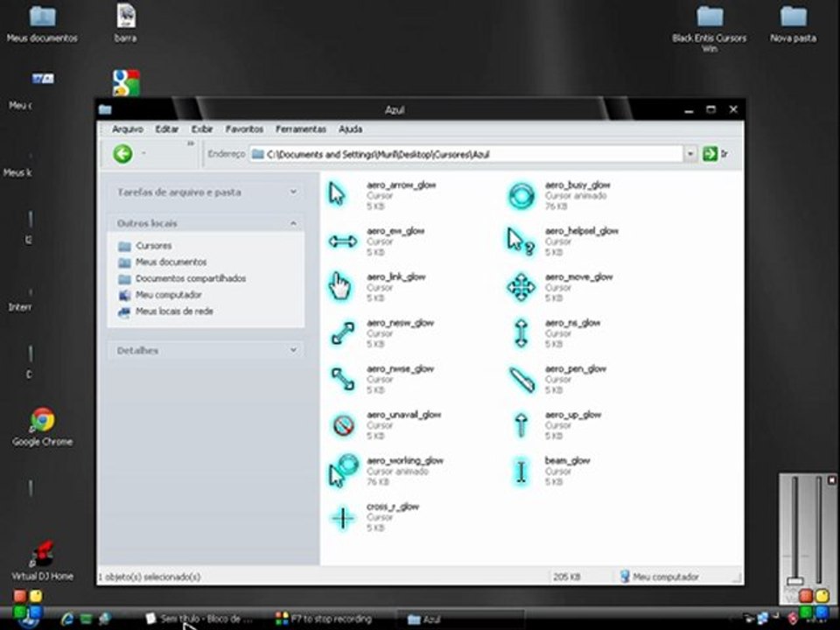This screenshot has width=840, height=630.
Task: Click the 1 objeto(s) selecionado(s) status text
Action: 150,577
